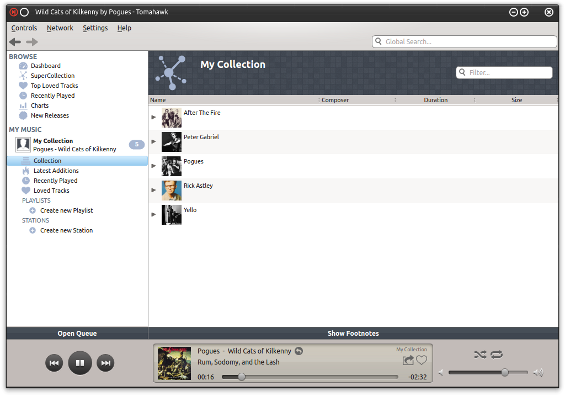This screenshot has width=565, height=396.
Task: Open the Controls menu
Action: click(24, 28)
